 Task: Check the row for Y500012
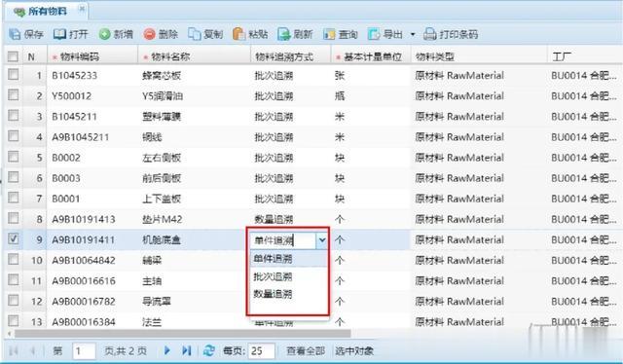[x=13, y=94]
